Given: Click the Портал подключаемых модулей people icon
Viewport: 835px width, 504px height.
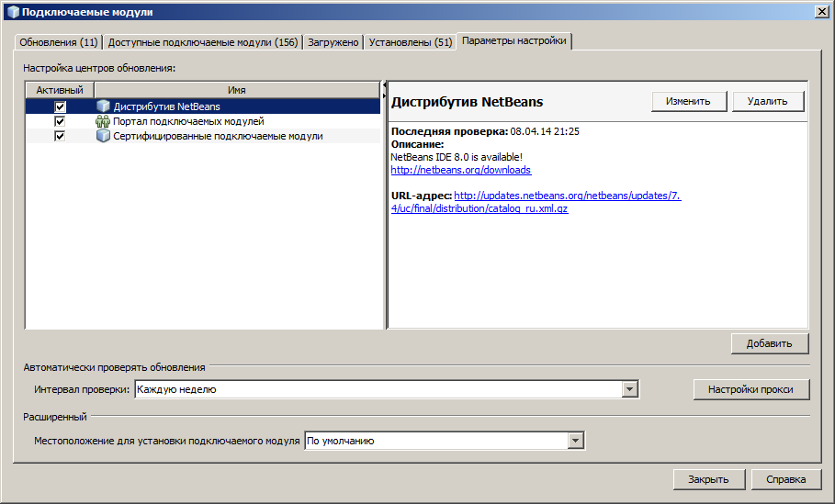Looking at the screenshot, I should pos(103,121).
